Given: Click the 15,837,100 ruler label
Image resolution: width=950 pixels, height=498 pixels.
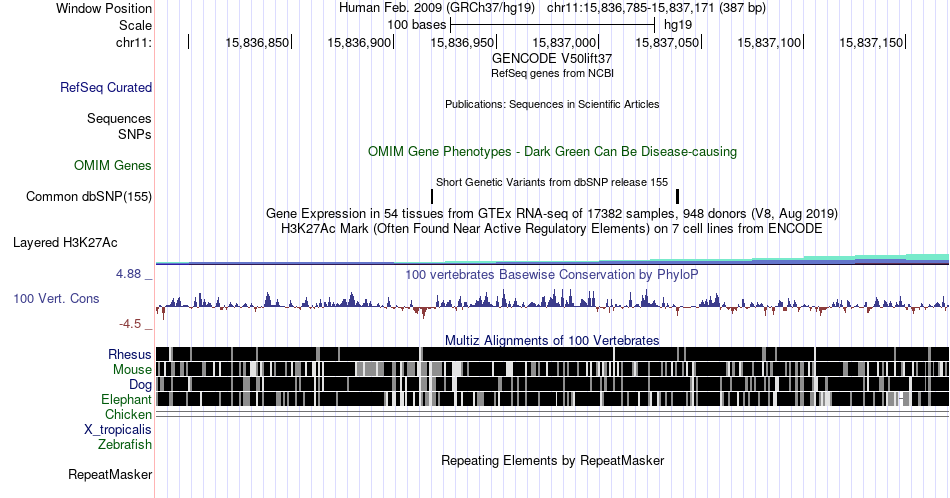Looking at the screenshot, I should click(x=769, y=42).
